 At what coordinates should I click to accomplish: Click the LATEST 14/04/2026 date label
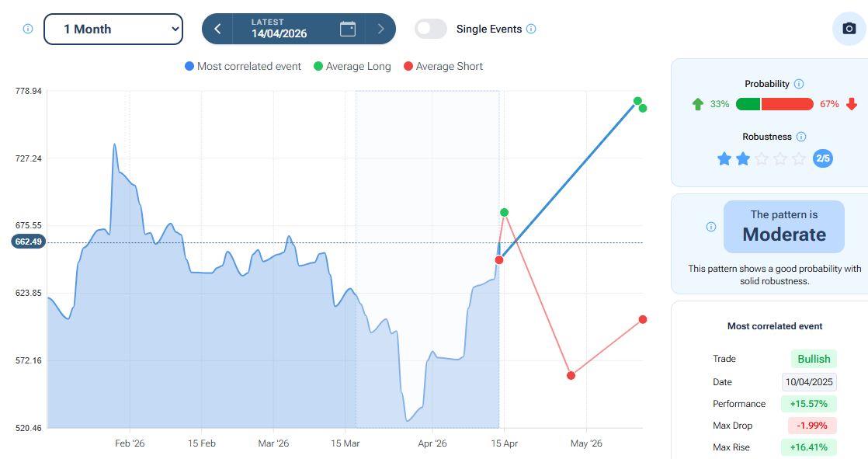click(x=279, y=29)
